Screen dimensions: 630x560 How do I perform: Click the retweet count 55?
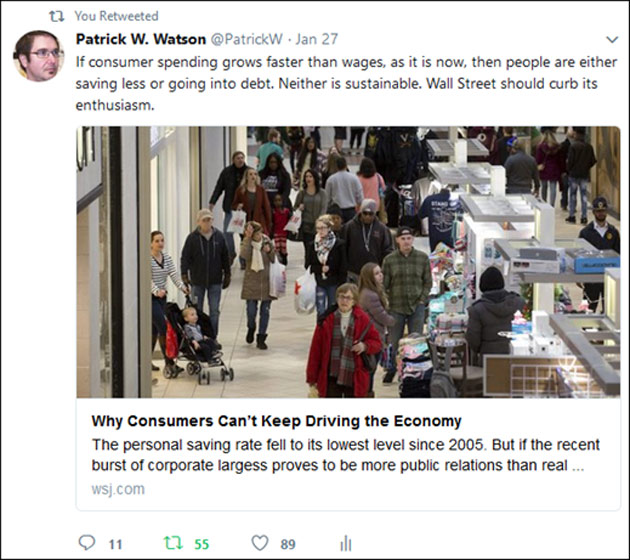pyautogui.click(x=202, y=544)
